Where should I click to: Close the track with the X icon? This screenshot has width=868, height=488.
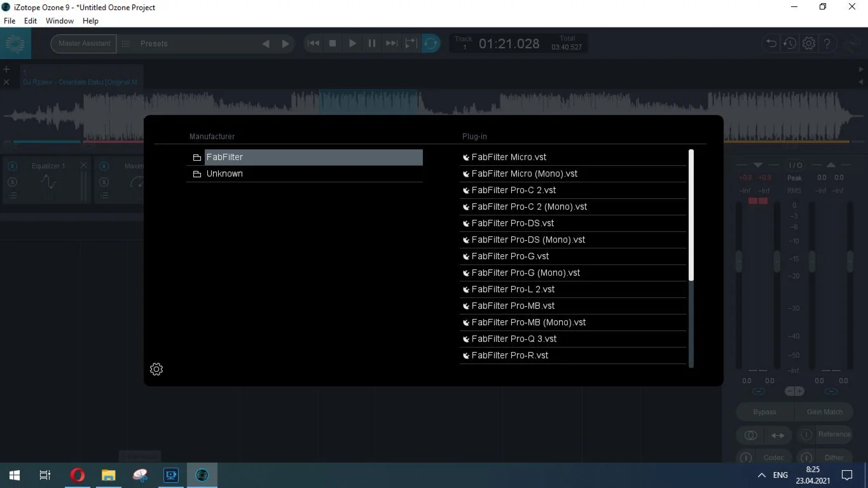tap(6, 82)
